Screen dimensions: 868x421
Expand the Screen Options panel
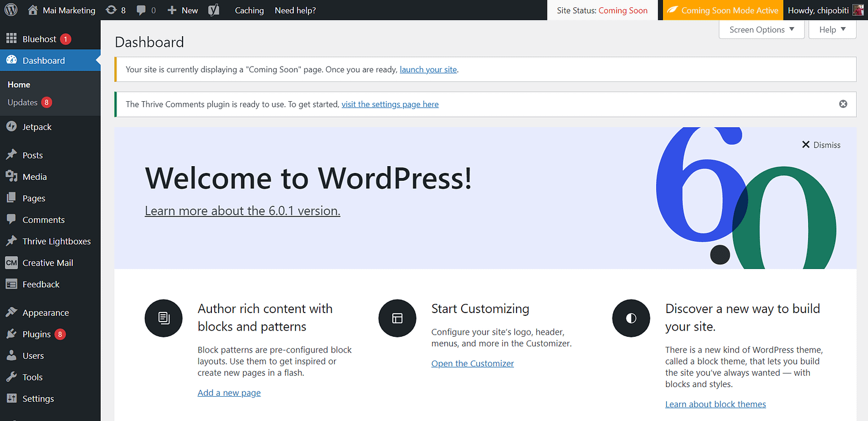click(x=761, y=29)
